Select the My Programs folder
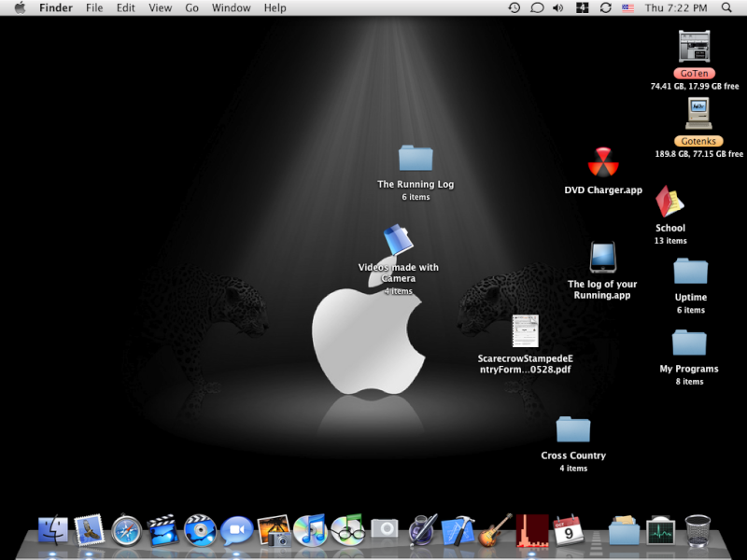747x560 pixels. (689, 343)
